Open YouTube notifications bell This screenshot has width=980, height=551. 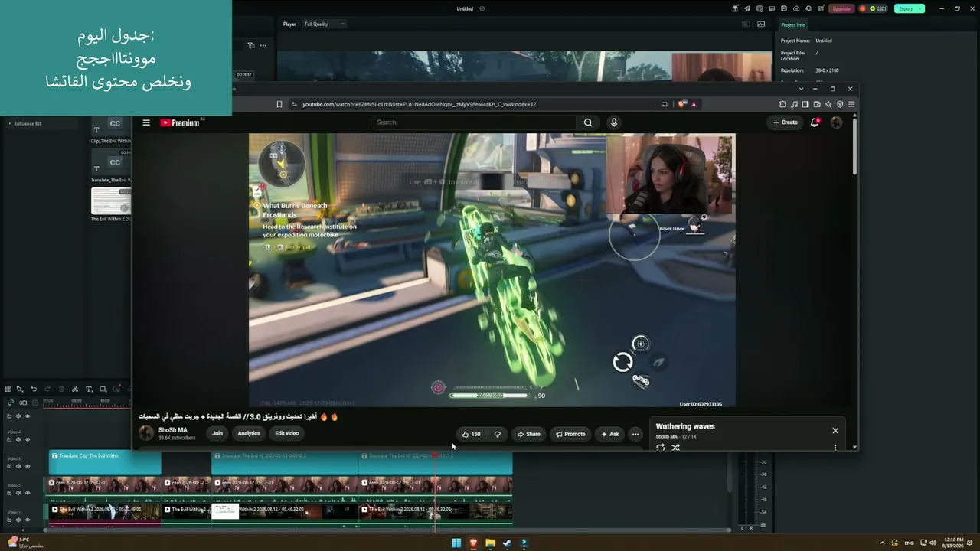click(x=815, y=122)
